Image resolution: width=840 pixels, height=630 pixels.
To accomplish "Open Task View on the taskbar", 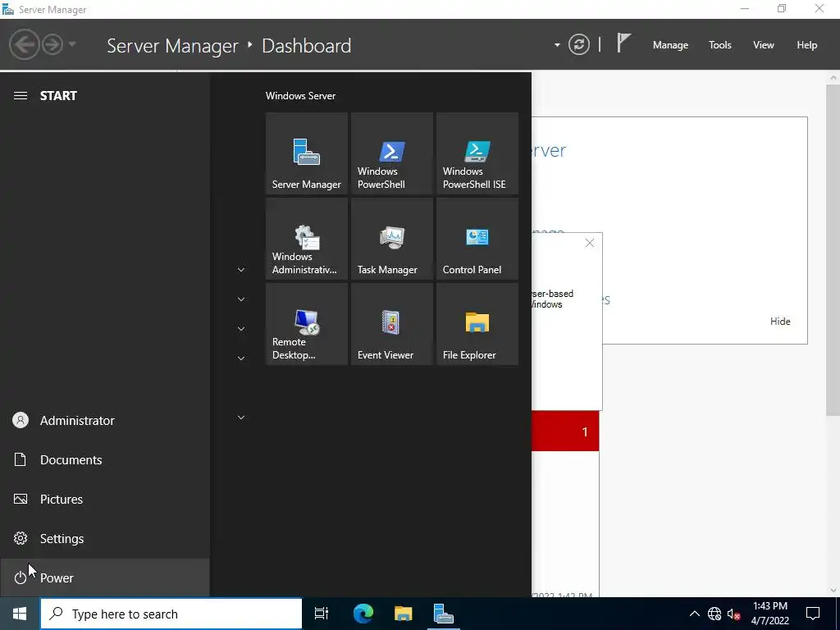I will 322,614.
